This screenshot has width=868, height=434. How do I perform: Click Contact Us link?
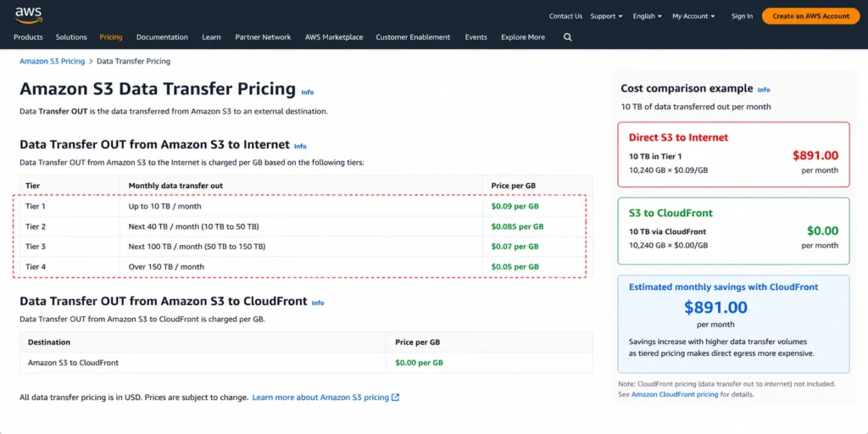point(565,16)
